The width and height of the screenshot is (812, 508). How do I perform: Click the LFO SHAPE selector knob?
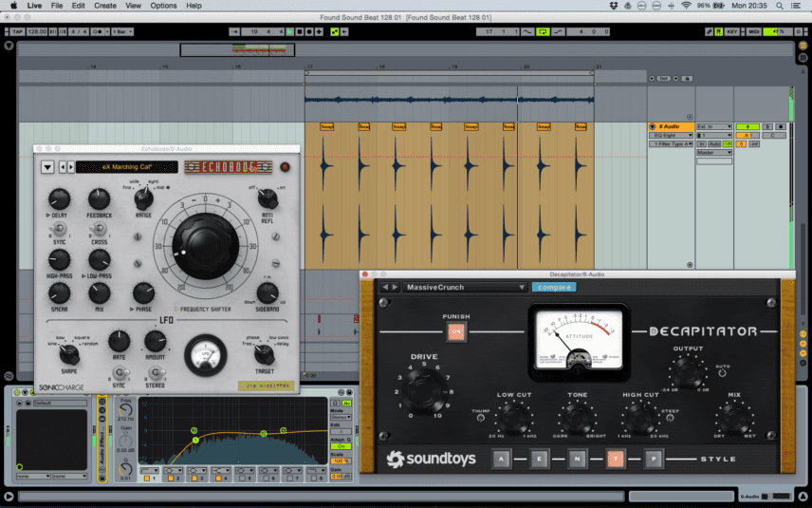(69, 354)
